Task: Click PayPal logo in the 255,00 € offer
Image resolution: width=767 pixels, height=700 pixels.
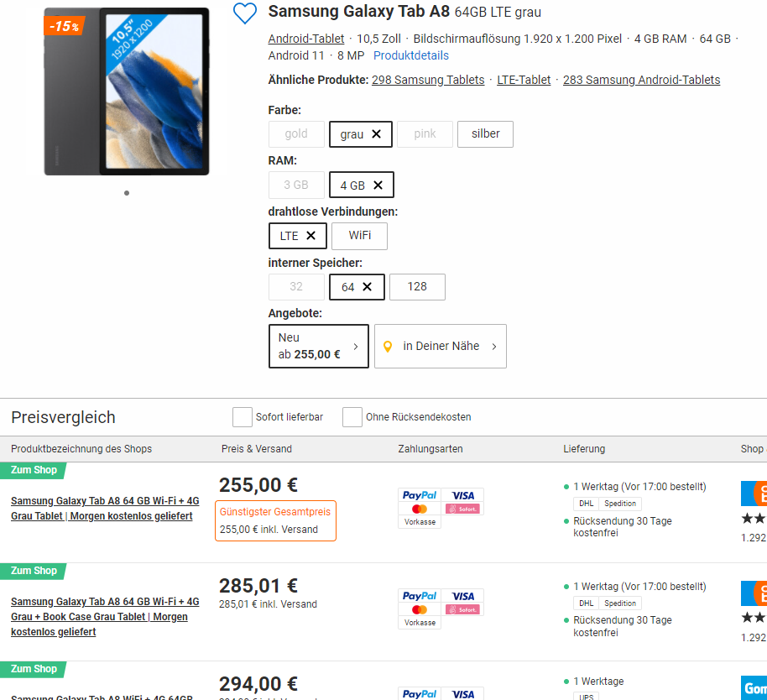Action: click(x=420, y=495)
